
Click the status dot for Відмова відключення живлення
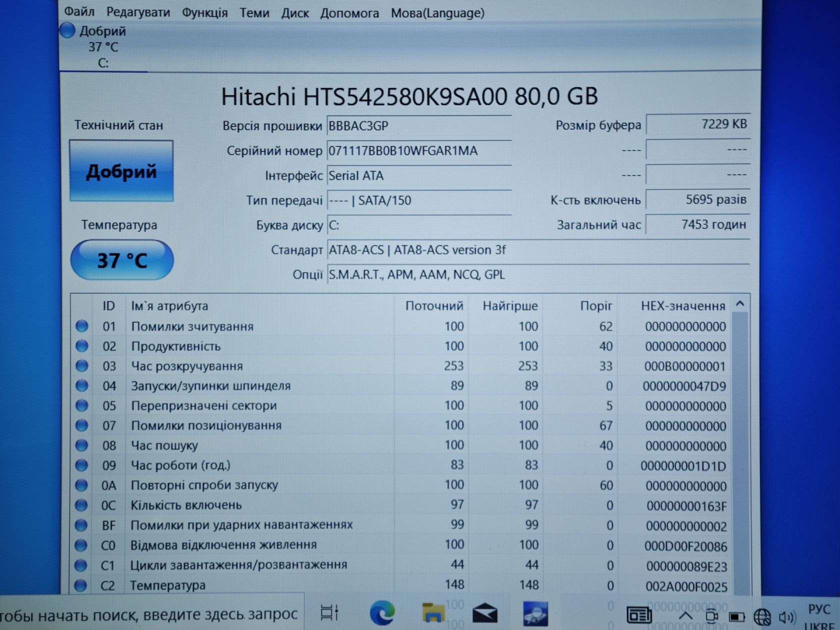click(81, 545)
